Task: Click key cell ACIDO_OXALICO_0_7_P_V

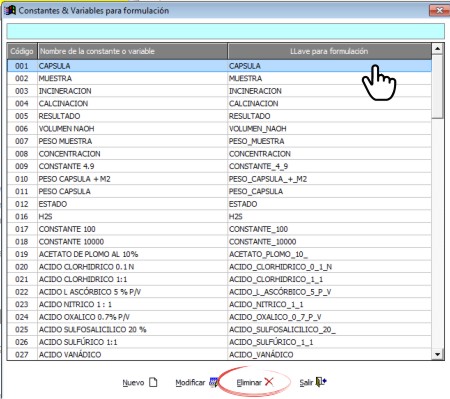Action: coord(329,317)
